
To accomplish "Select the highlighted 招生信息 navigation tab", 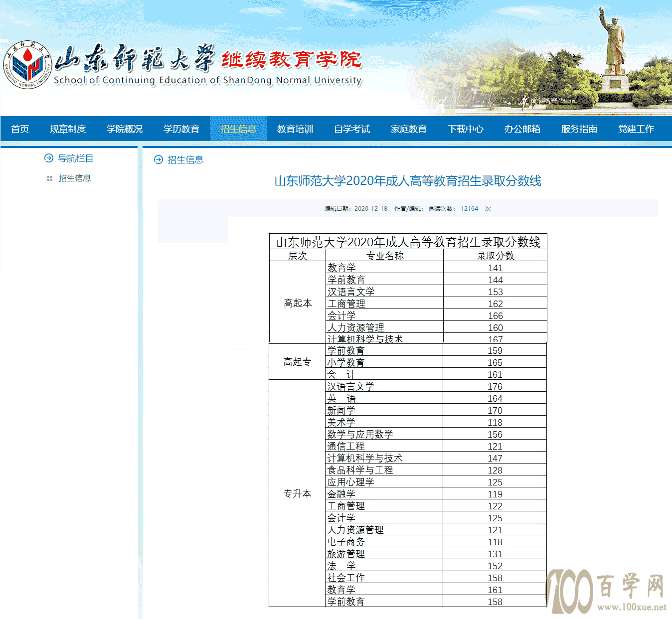I will coord(238,129).
